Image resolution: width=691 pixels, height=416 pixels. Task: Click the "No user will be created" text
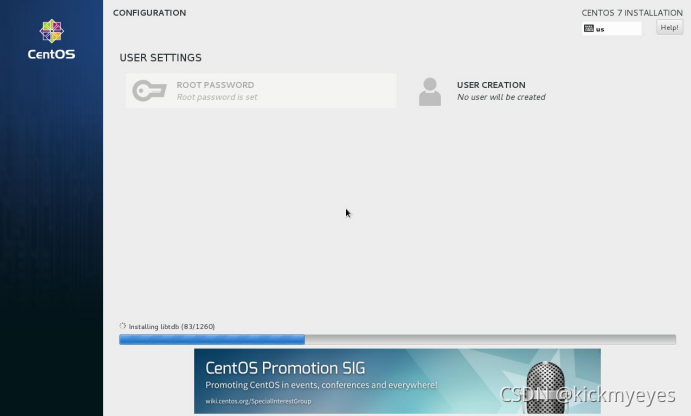[501, 97]
